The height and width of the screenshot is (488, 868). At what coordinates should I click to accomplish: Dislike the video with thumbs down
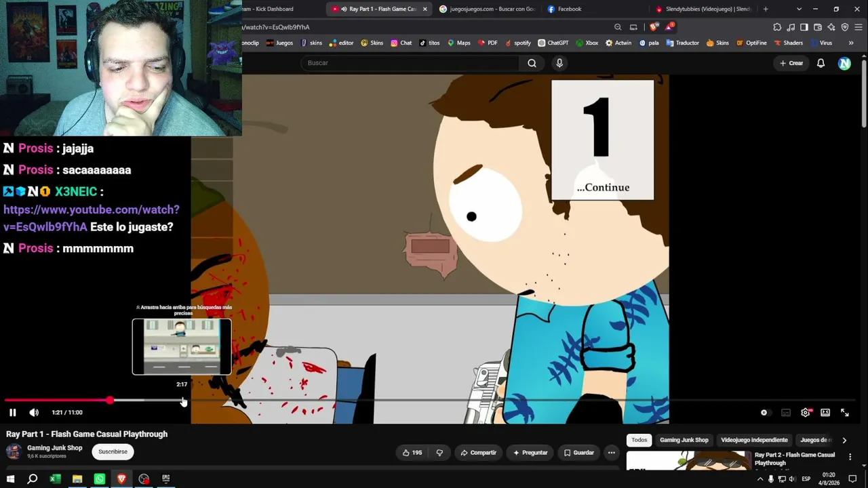click(x=439, y=453)
